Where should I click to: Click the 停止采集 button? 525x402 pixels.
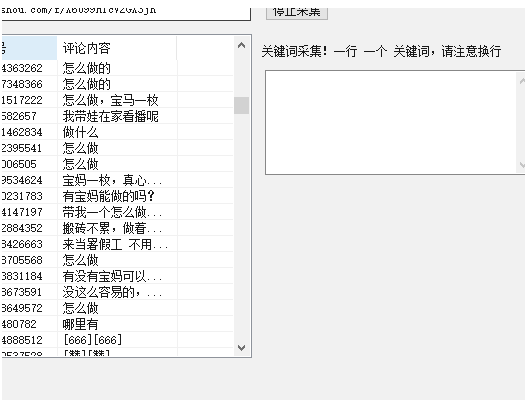coord(296,13)
